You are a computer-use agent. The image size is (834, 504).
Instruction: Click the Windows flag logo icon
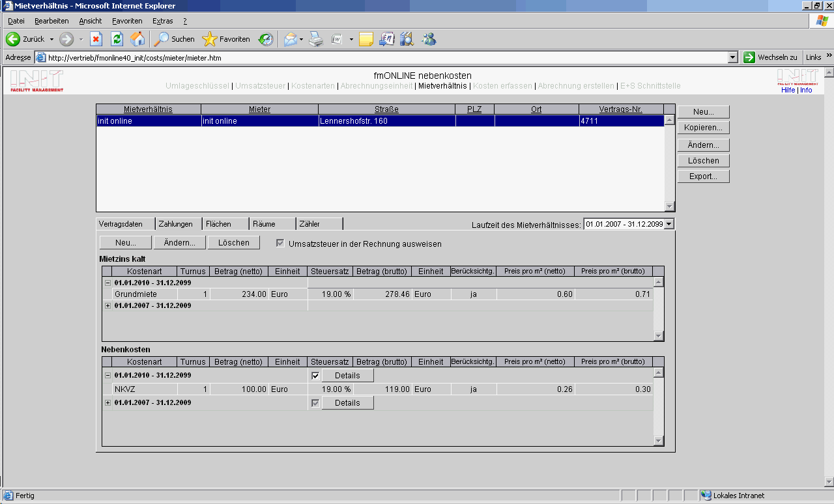pos(822,21)
